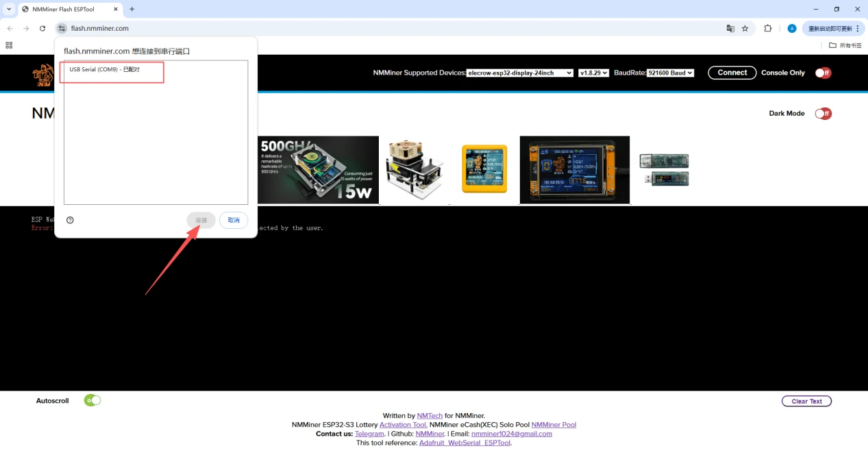Screen dimensions: 868x470
Task: Click the Clear Text button
Action: (806, 401)
